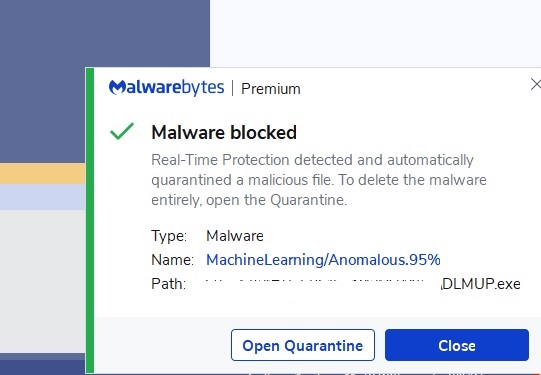Click the Type label
The width and height of the screenshot is (541, 375).
pos(169,236)
